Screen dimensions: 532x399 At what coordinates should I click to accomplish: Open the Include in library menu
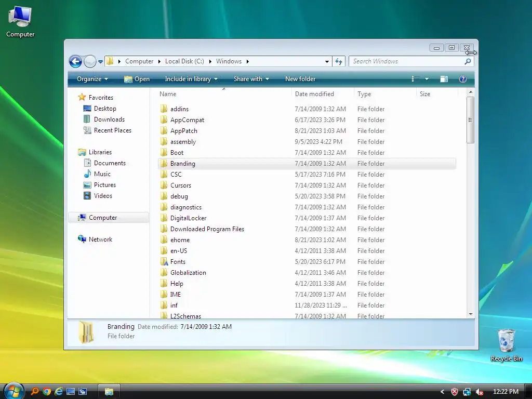coord(191,79)
